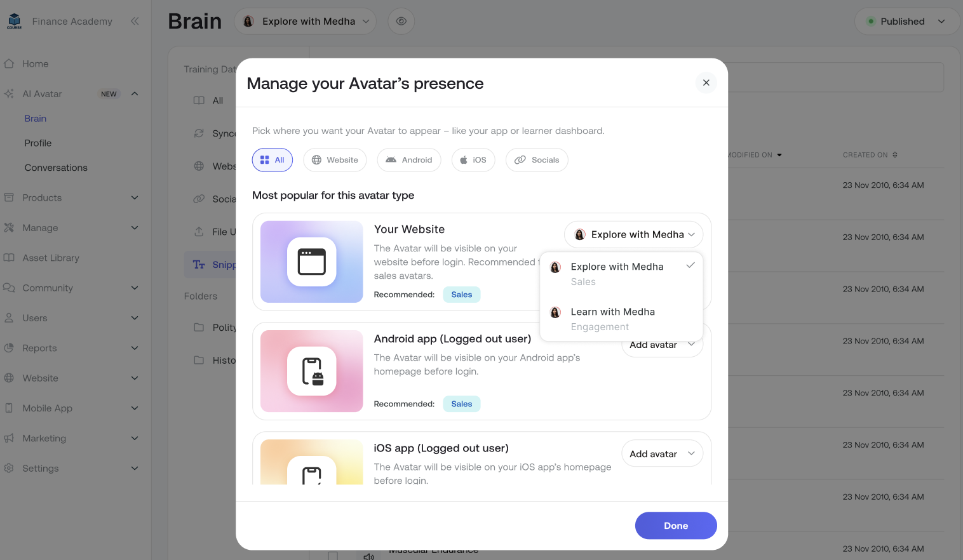963x560 pixels.
Task: Select the iOS filter chip
Action: click(x=473, y=160)
